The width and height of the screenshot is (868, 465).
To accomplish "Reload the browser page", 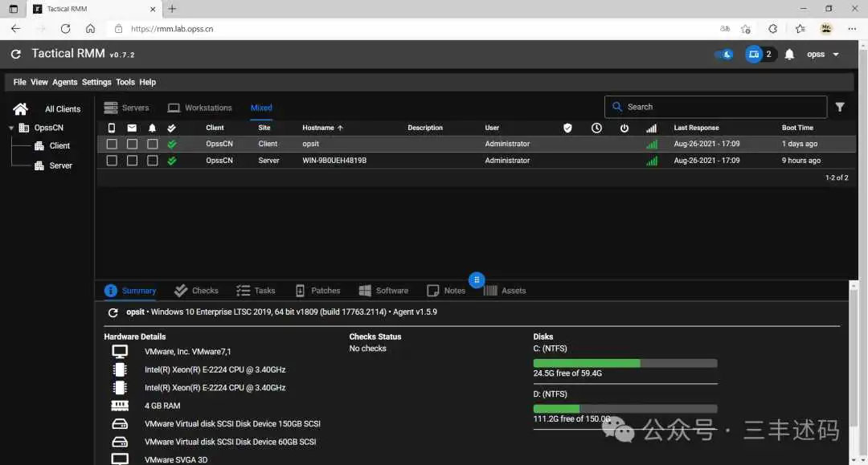I will (x=65, y=29).
